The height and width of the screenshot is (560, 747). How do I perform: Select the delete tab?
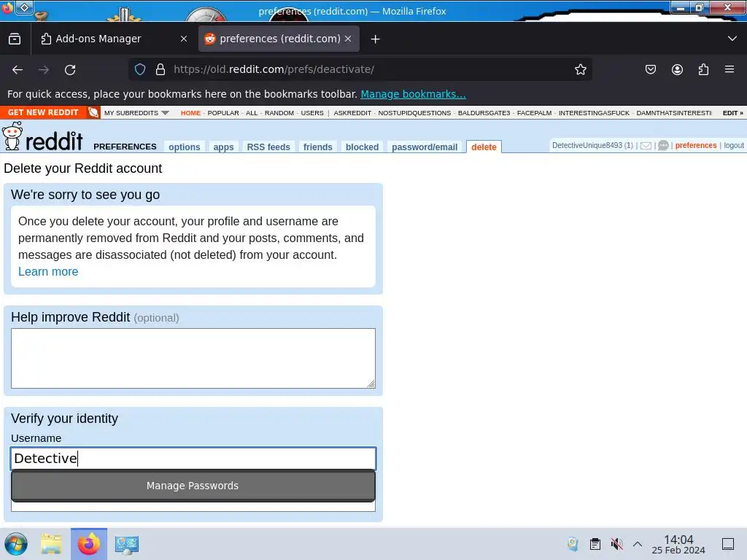484,147
